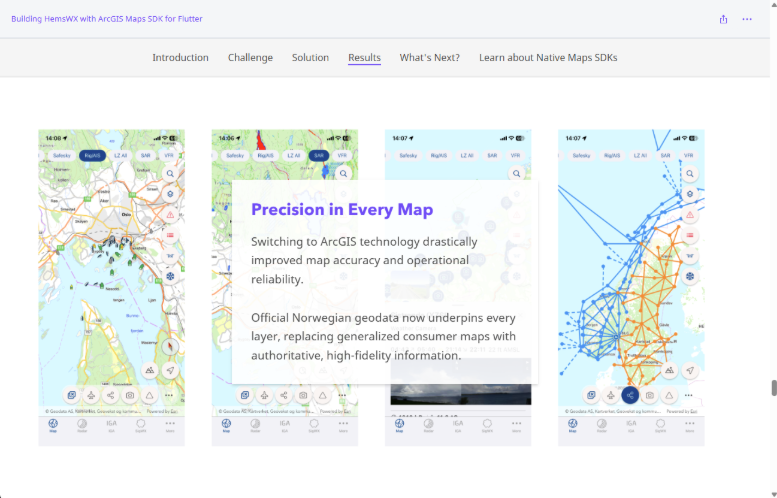The image size is (777, 498).
Task: Jump to the Introduction section
Action: tap(180, 57)
